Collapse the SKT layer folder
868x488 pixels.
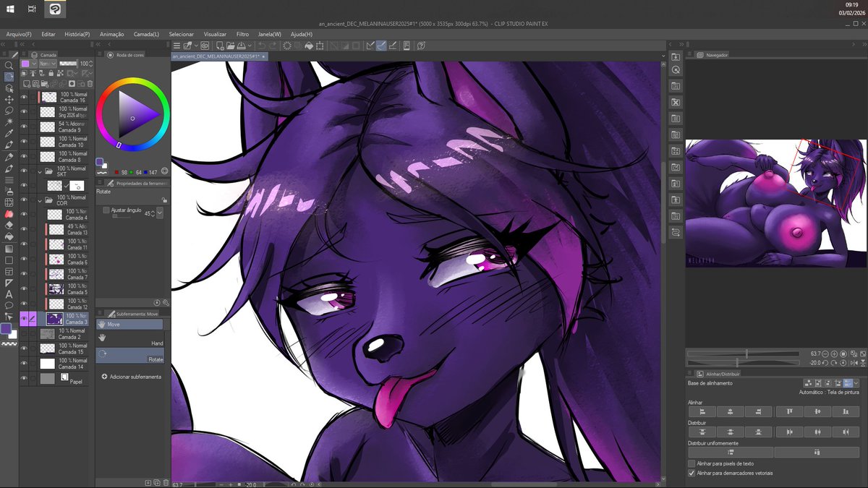[x=41, y=171]
